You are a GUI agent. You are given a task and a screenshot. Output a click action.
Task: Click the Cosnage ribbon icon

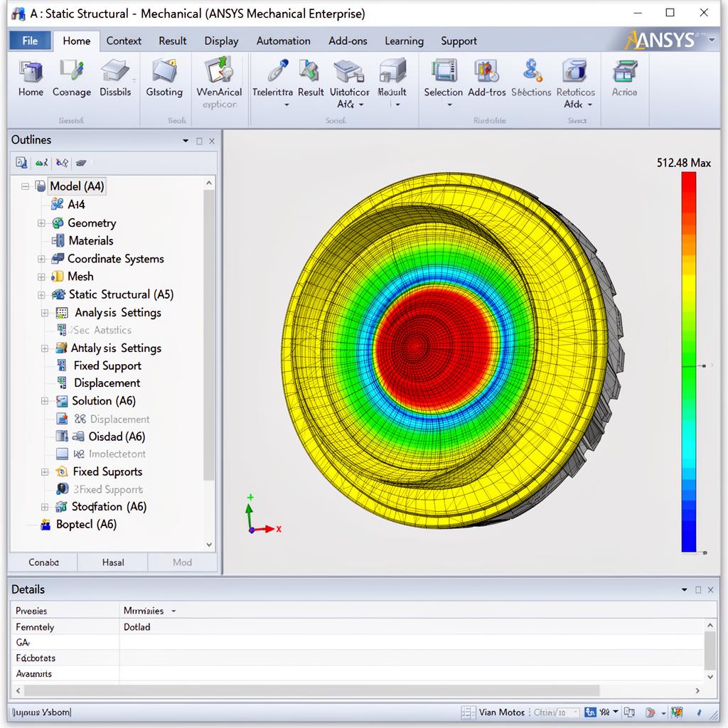tap(72, 70)
